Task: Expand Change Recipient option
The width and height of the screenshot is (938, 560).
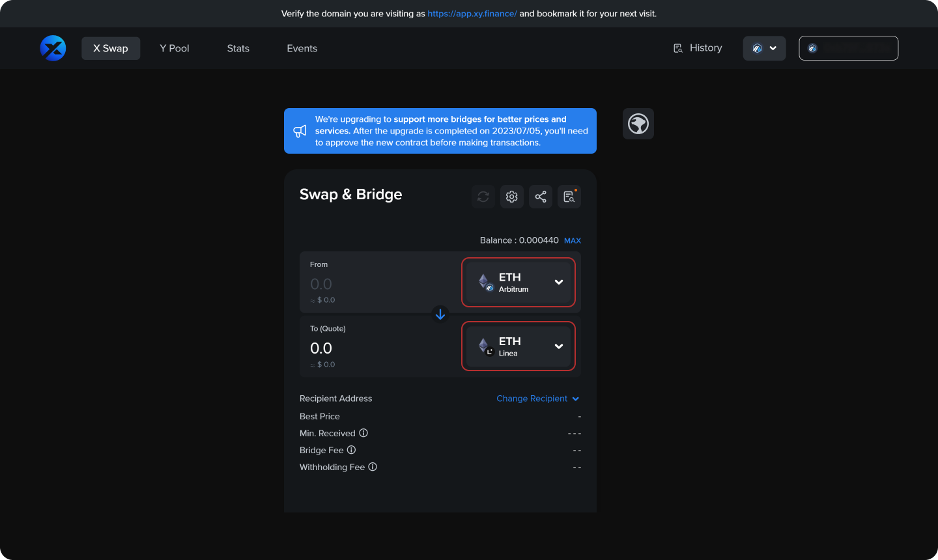Action: click(x=538, y=399)
